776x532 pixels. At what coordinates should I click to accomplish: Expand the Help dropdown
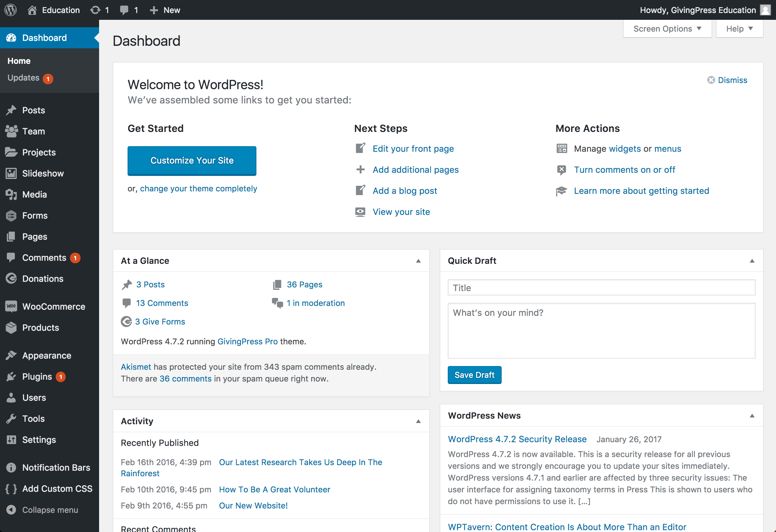[739, 29]
